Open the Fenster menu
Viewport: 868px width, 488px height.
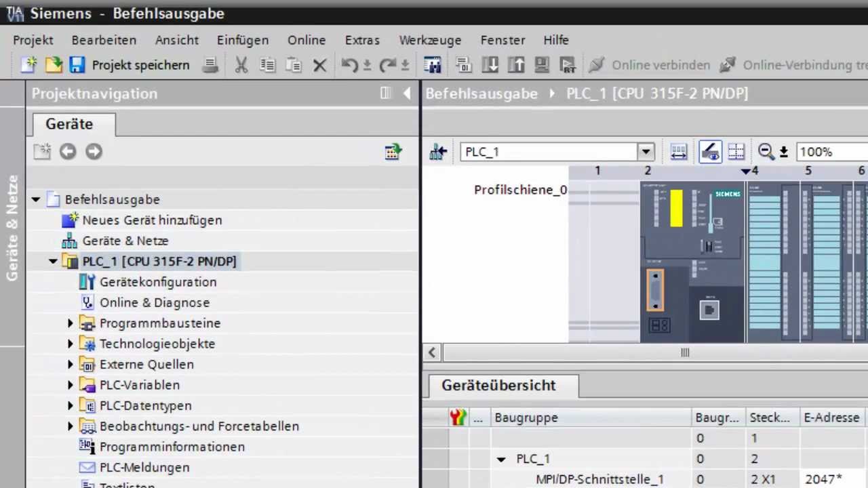click(502, 40)
